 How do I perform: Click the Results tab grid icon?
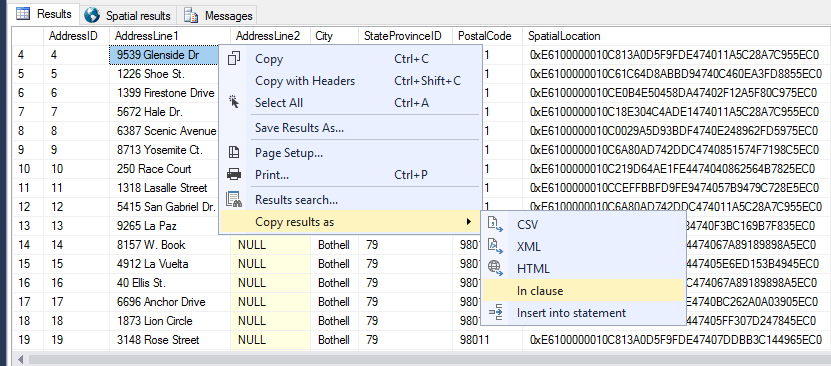23,14
